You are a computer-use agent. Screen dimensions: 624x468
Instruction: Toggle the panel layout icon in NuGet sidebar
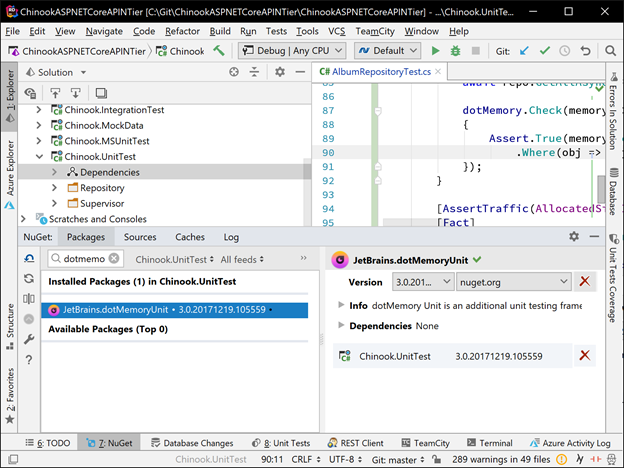click(29, 298)
